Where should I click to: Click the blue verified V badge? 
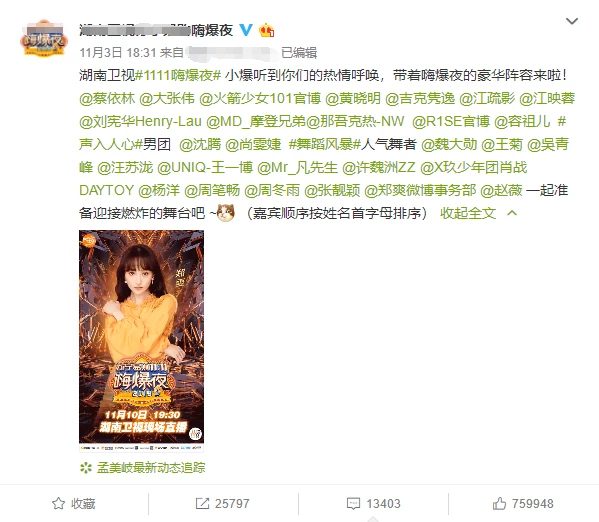click(x=246, y=30)
